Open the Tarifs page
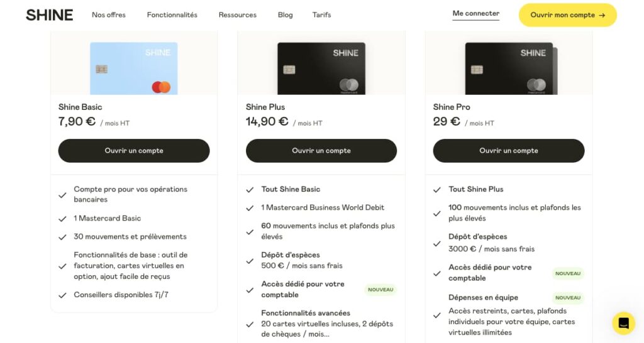The width and height of the screenshot is (644, 343). (321, 15)
